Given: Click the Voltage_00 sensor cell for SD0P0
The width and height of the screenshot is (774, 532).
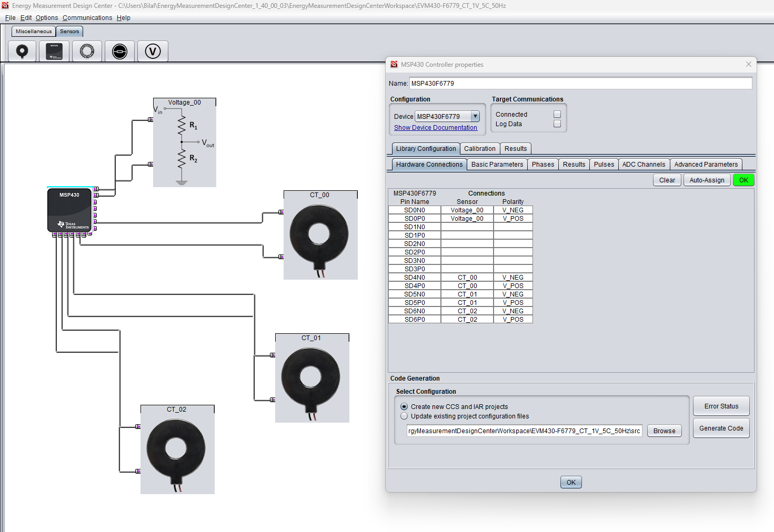Looking at the screenshot, I should coord(467,219).
